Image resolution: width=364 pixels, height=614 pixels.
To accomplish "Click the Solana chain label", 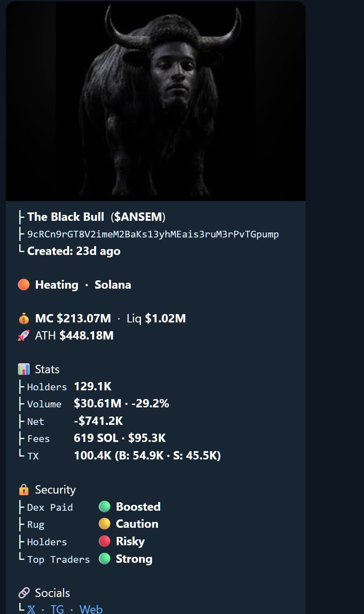I will tap(113, 285).
